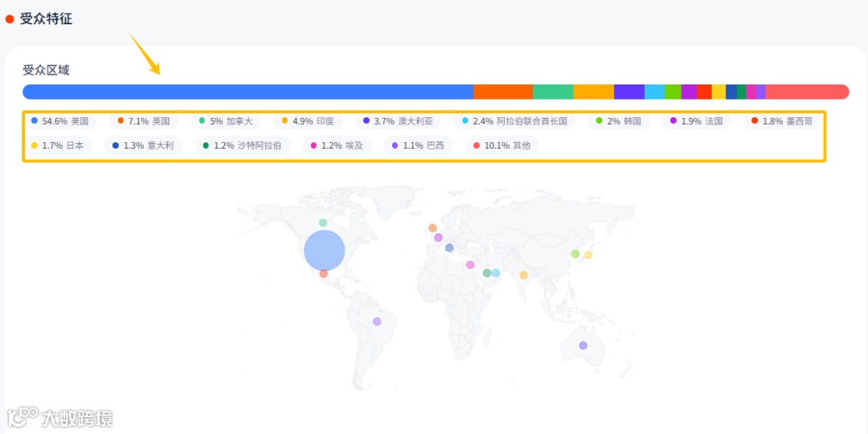The image size is (868, 434).
Task: Click the orange India bubble on the map
Action: [523, 276]
